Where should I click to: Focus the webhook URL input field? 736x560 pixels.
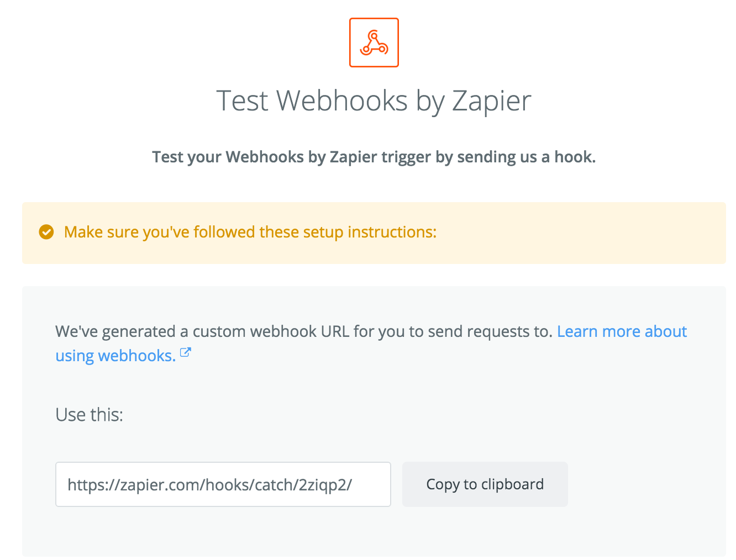[x=223, y=484]
